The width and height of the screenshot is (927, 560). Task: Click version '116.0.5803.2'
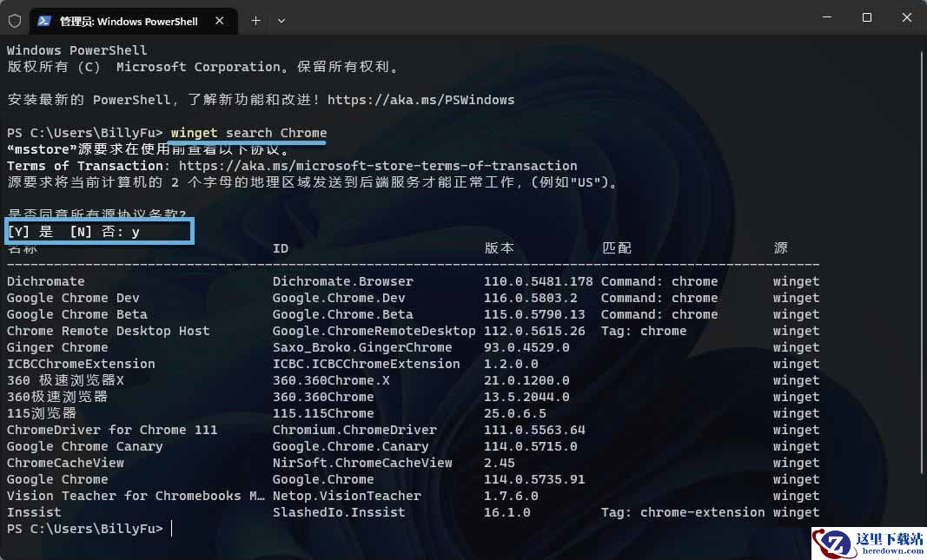[530, 299]
